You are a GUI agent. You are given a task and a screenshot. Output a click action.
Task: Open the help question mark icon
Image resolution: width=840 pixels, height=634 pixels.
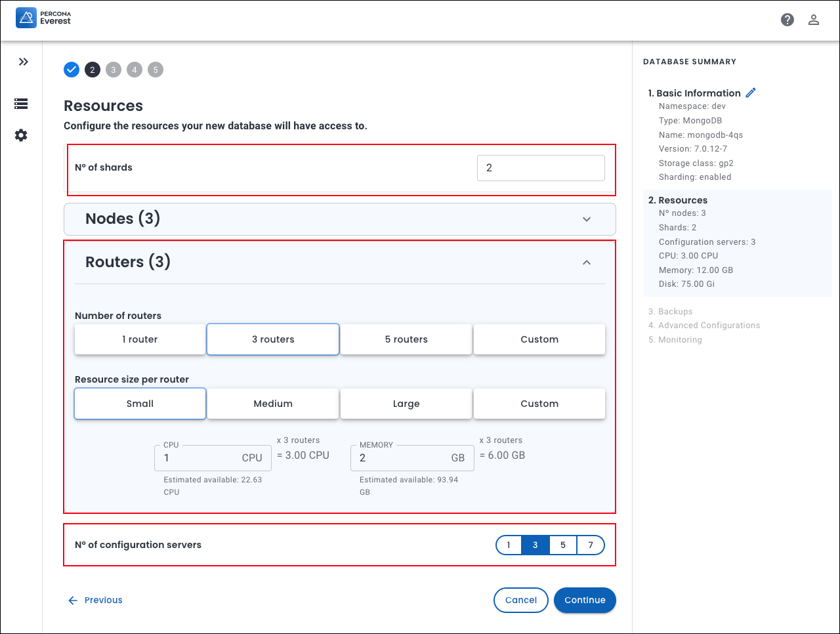(787, 20)
